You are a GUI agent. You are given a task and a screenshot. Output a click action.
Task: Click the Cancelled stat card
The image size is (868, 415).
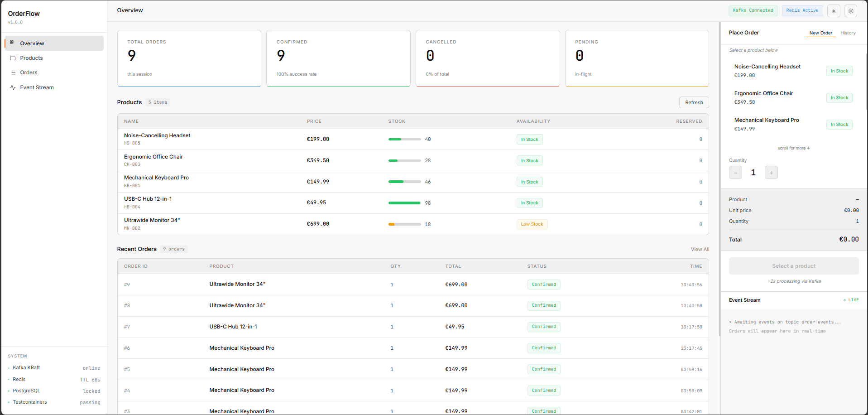488,58
